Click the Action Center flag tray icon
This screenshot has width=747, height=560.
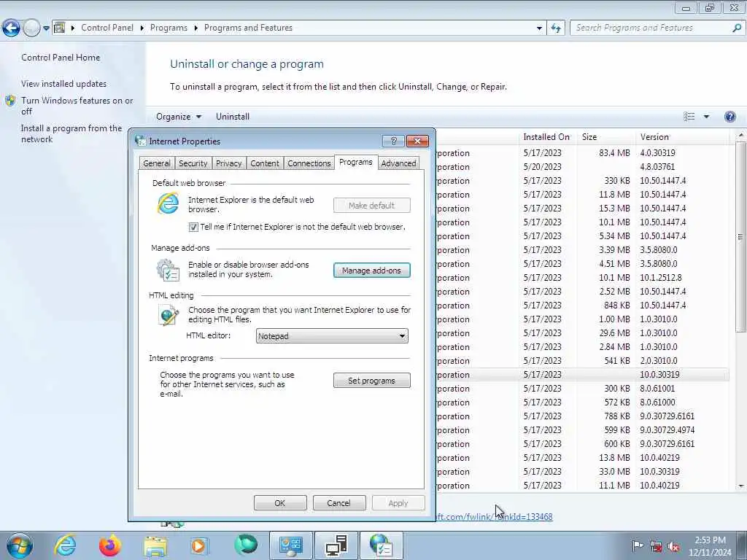pyautogui.click(x=638, y=546)
